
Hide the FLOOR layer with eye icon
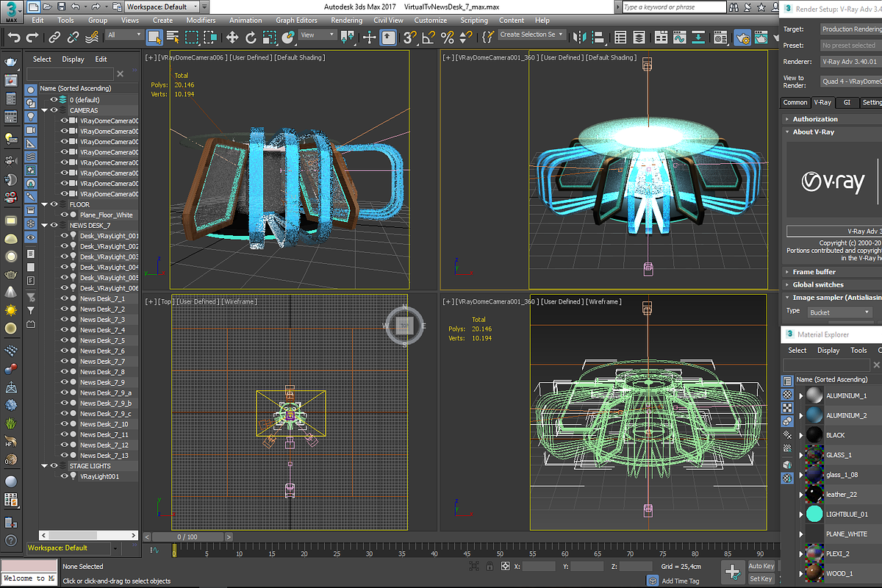pyautogui.click(x=54, y=204)
